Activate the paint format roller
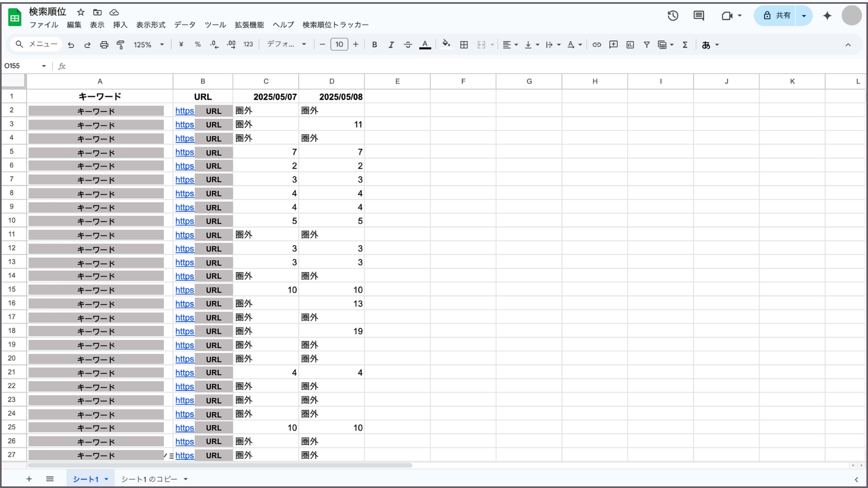The height and width of the screenshot is (488, 868). click(120, 45)
